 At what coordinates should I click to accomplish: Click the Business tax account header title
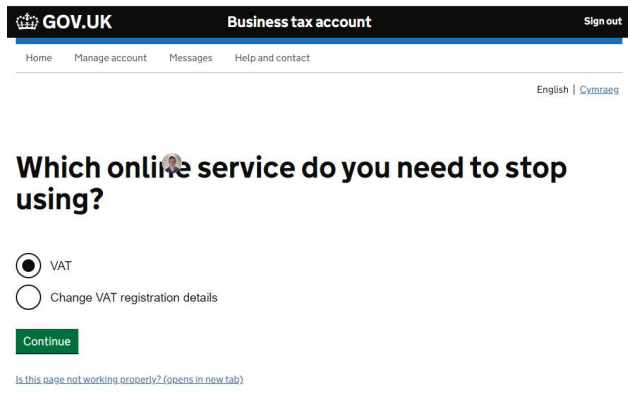(299, 22)
